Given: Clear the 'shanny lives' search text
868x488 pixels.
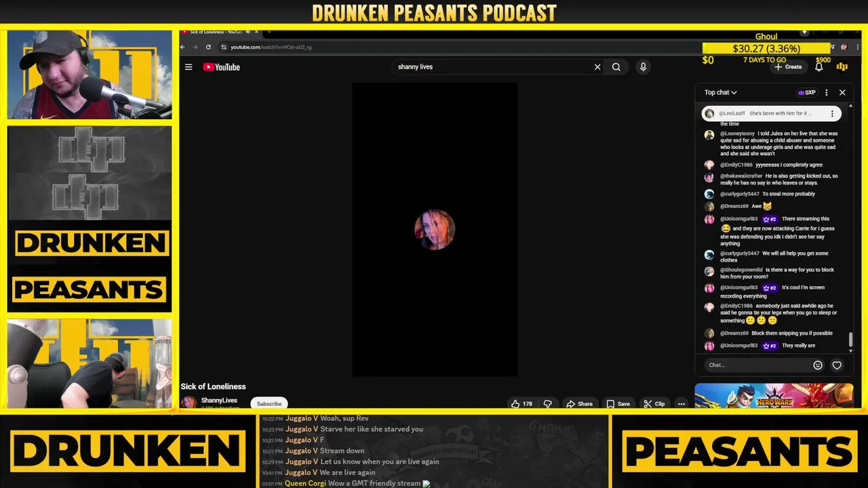Looking at the screenshot, I should pyautogui.click(x=597, y=67).
